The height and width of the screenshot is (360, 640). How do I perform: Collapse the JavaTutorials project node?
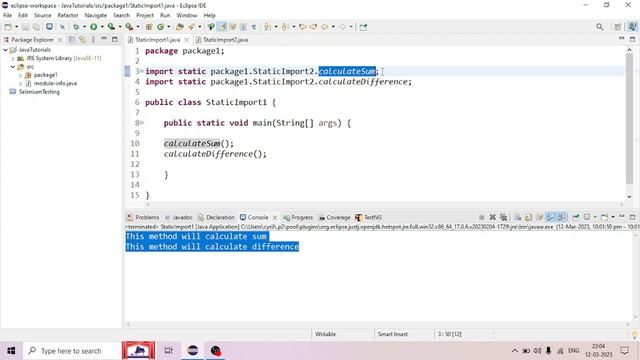click(5, 50)
